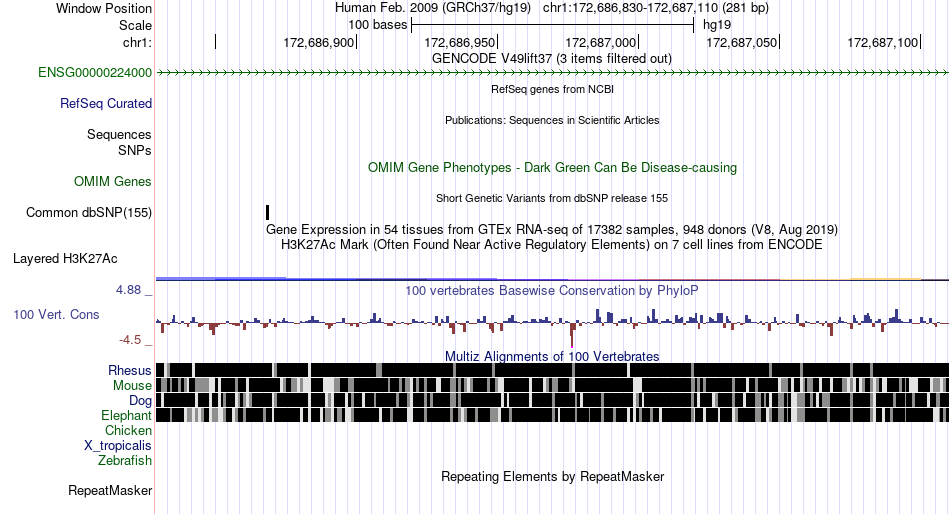This screenshot has width=950, height=514.
Task: Click the Rhesus alignment row label
Action: (x=130, y=370)
